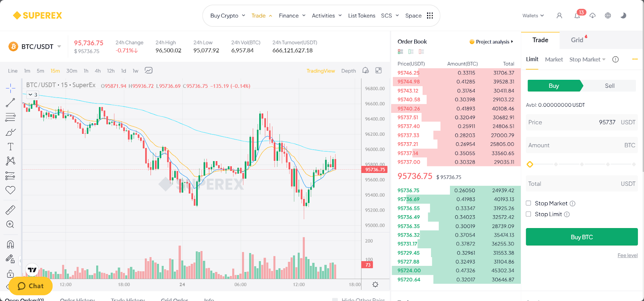Open the Chat support button
Image resolution: width=644 pixels, height=301 pixels.
[x=31, y=286]
